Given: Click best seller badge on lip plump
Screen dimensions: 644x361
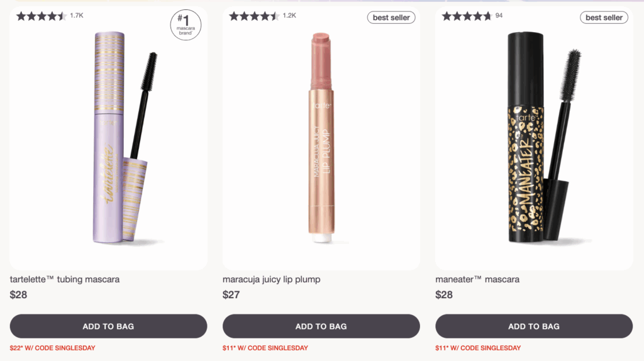Looking at the screenshot, I should [391, 18].
